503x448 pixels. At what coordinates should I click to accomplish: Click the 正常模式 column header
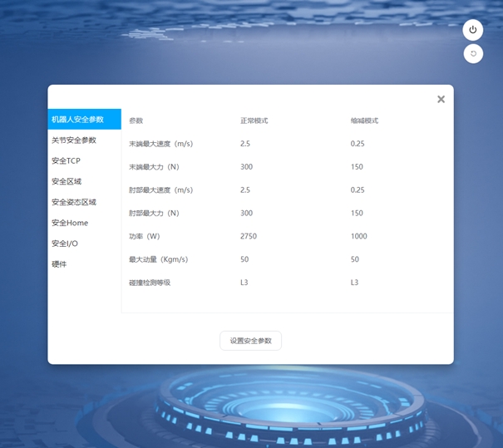254,121
